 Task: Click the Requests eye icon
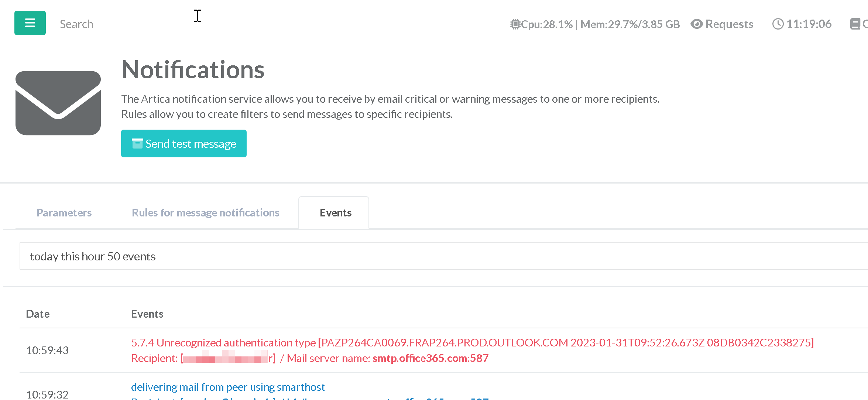(x=696, y=24)
